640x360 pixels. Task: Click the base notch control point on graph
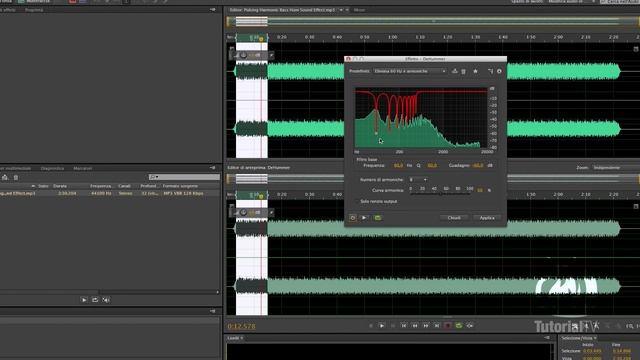point(376,133)
